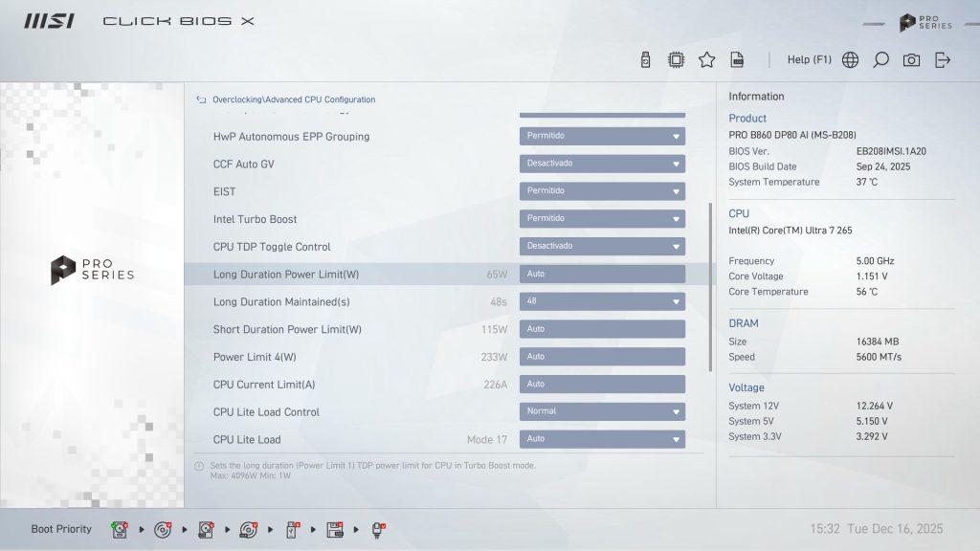Click the 12.264 V system 12V value
980x551 pixels.
(x=875, y=406)
